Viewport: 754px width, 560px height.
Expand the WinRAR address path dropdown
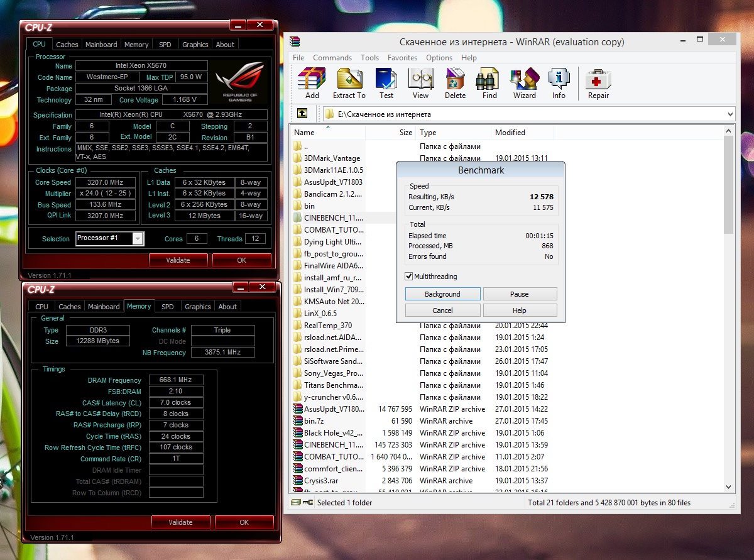click(x=729, y=114)
